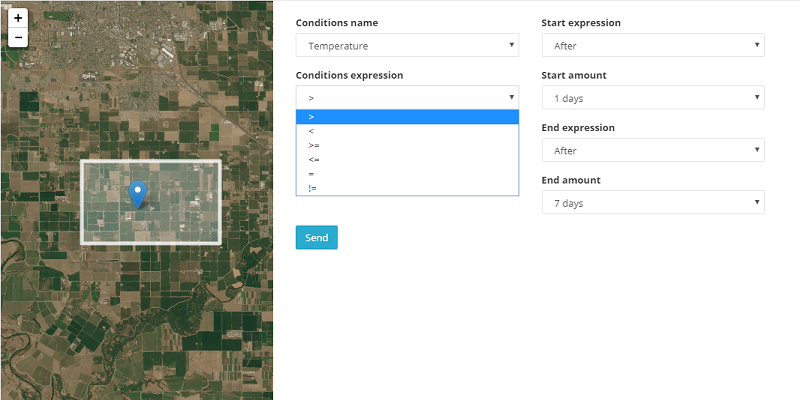Viewport: 800px width, 400px height.
Task: Click the Start expression dropdown arrow
Action: (758, 46)
